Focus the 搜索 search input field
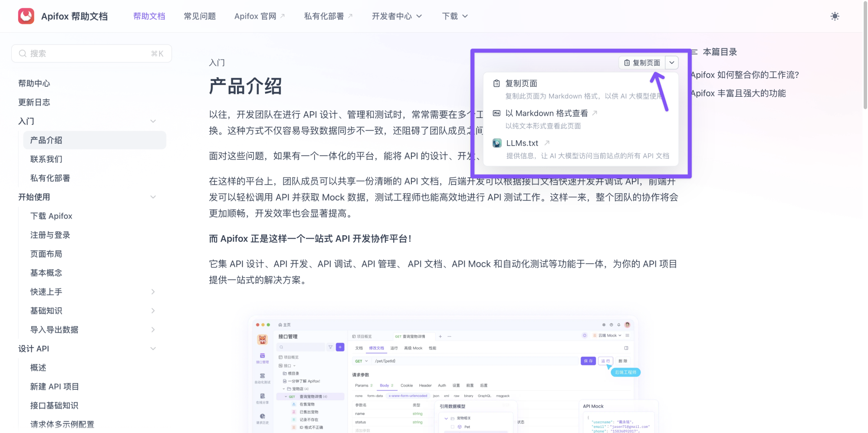Viewport: 868px width, 433px height. coord(92,53)
